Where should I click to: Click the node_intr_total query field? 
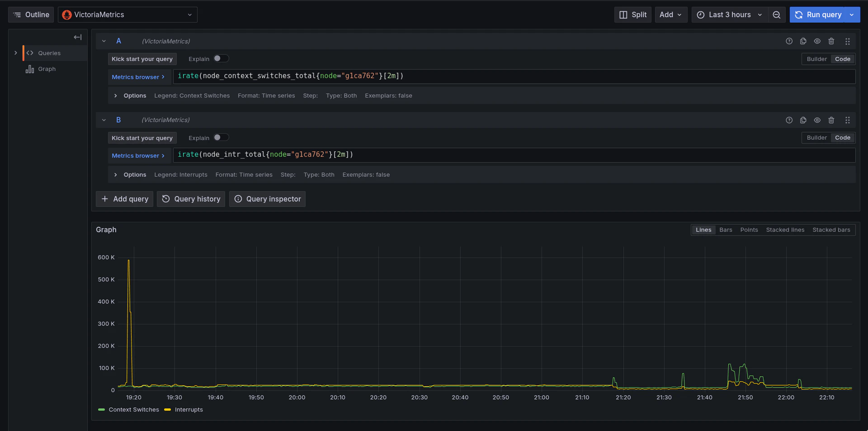point(514,155)
